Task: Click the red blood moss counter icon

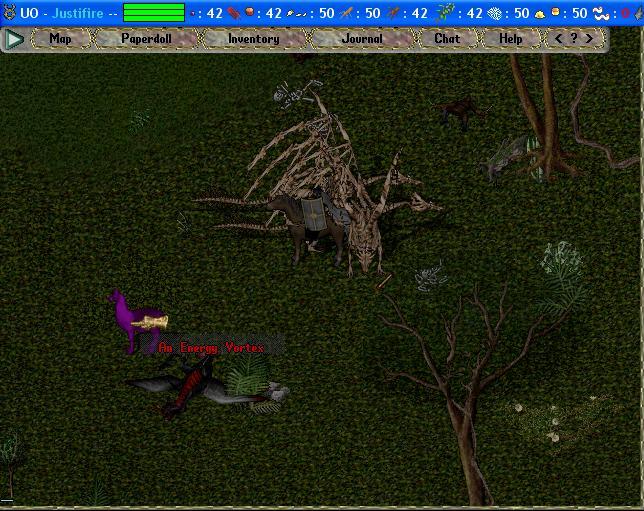Action: click(233, 13)
